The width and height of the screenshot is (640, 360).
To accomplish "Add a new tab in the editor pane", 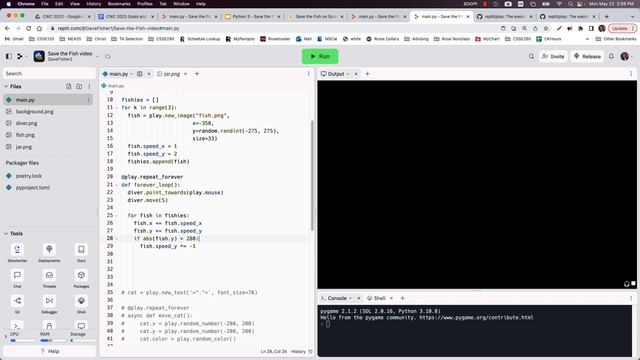I will [197, 74].
